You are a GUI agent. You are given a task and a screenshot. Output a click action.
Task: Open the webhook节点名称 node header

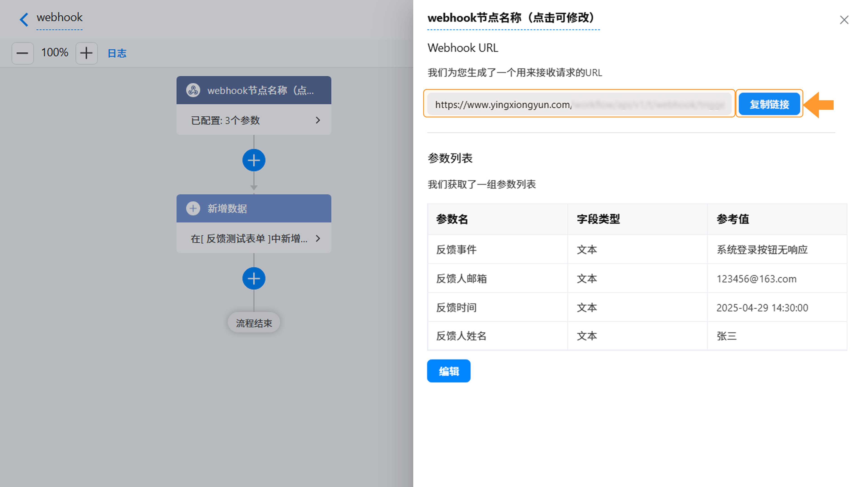coord(254,90)
